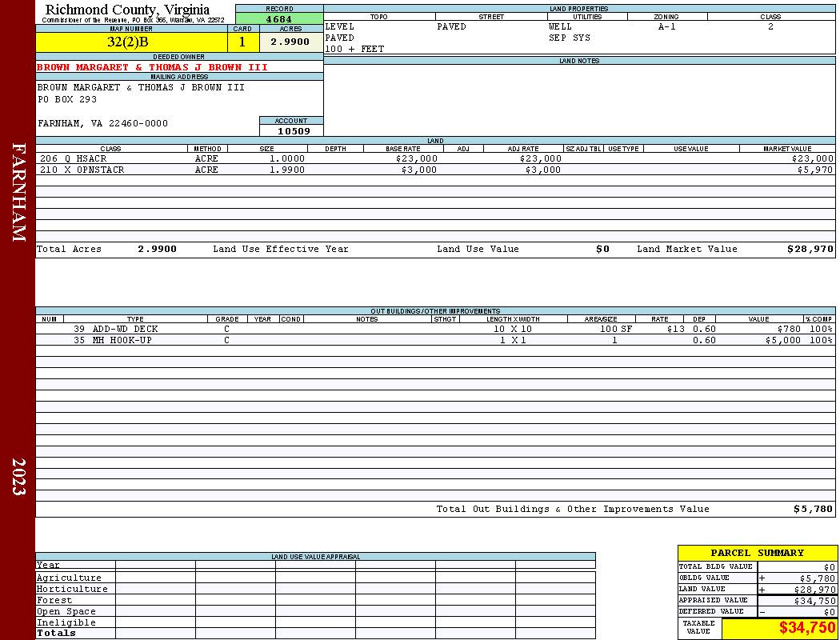Click the Richmond County, Virginia title
Screen dimensions: 840x640
point(127,10)
